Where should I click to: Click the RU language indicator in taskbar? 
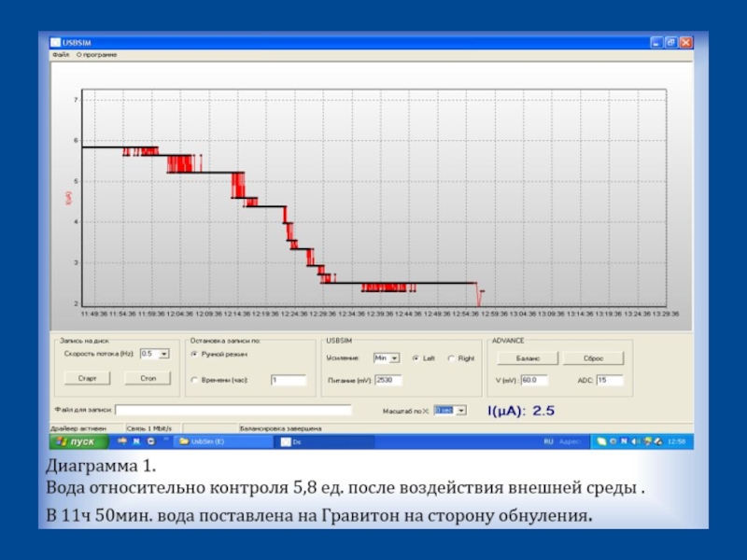click(548, 441)
